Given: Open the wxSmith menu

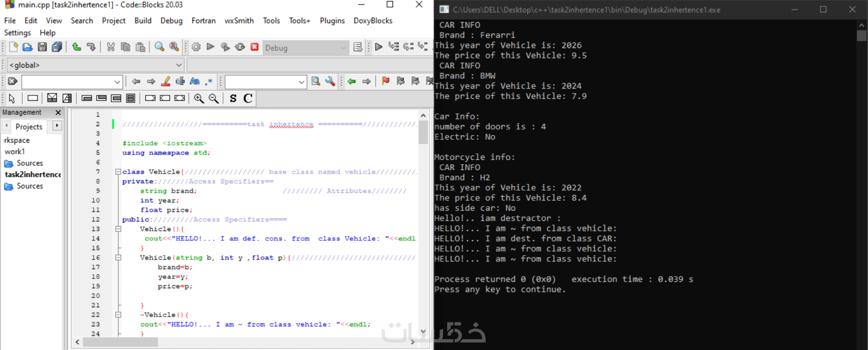Looking at the screenshot, I should (x=239, y=21).
